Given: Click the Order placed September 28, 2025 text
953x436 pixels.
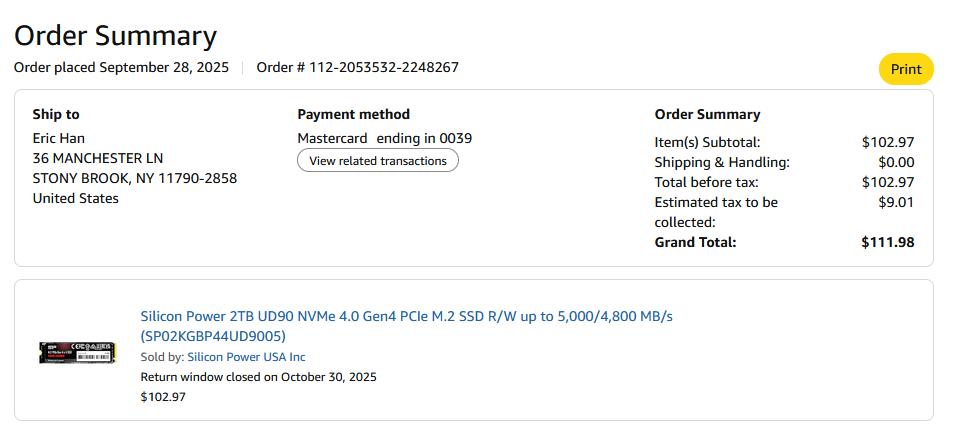Looking at the screenshot, I should pyautogui.click(x=121, y=68).
